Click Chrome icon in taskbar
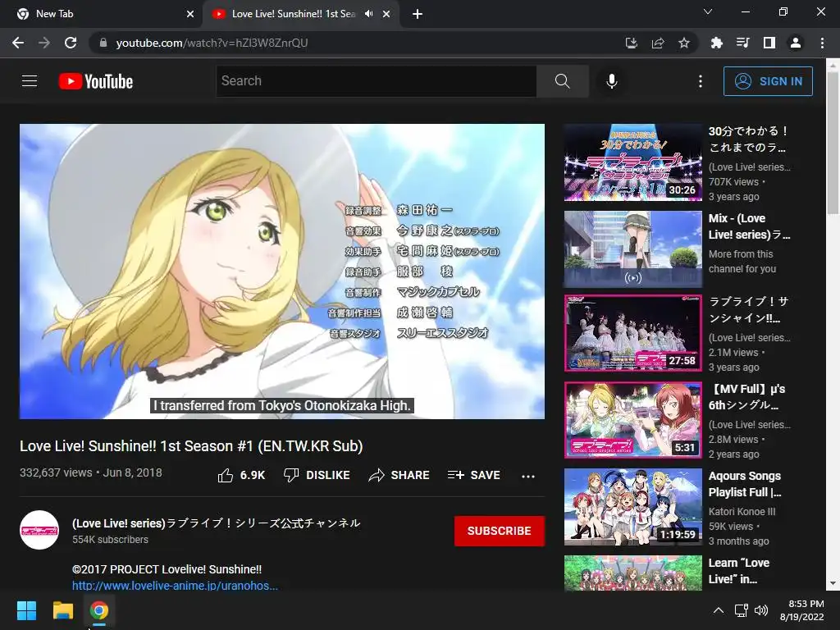840x630 pixels. (x=98, y=610)
